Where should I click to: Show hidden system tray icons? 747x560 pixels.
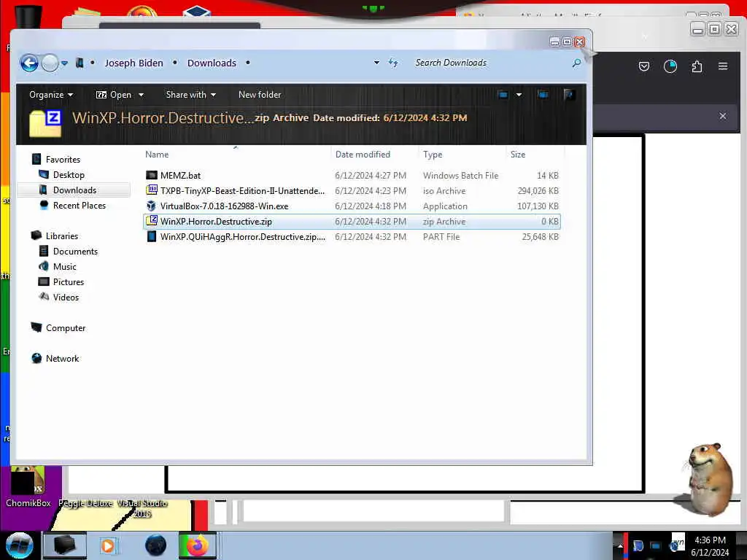619,545
